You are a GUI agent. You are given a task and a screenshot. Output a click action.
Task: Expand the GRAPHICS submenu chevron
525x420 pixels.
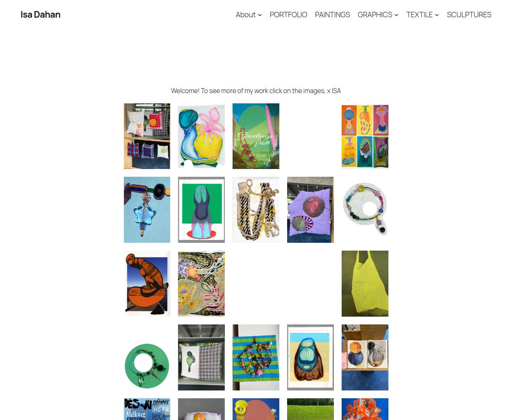pos(396,15)
